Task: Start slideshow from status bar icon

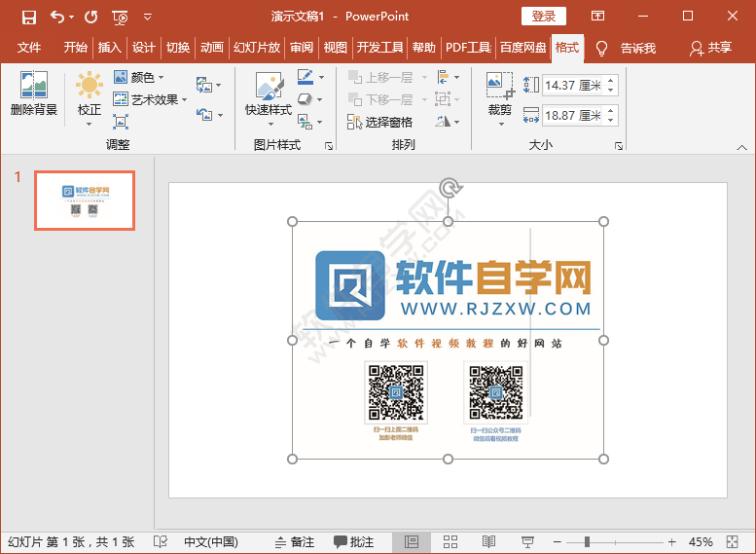Action: tap(528, 541)
